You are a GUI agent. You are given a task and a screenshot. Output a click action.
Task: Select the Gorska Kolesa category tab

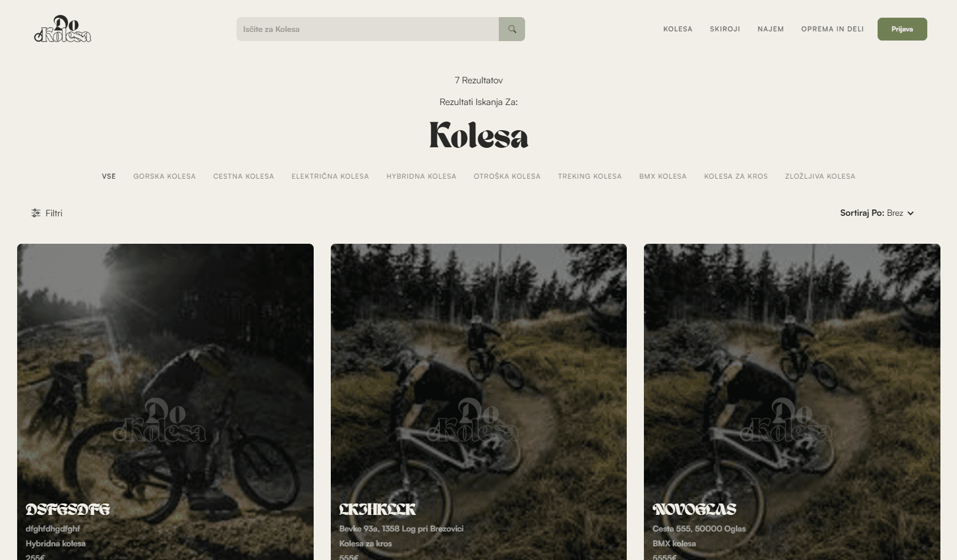click(165, 176)
